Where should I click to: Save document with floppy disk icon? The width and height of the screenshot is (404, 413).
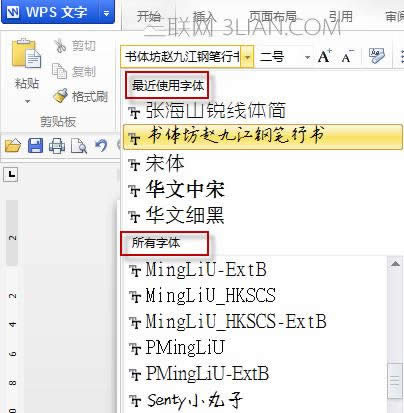[35, 146]
